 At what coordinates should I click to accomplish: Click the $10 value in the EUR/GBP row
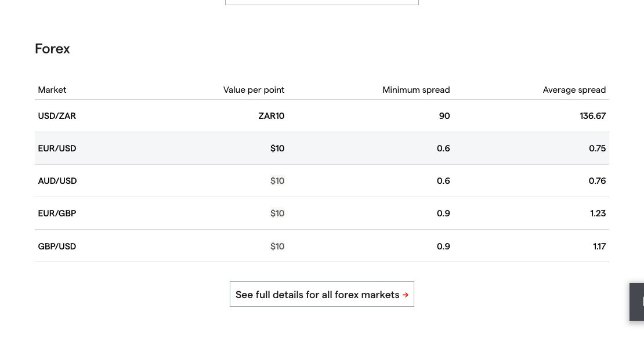point(277,213)
